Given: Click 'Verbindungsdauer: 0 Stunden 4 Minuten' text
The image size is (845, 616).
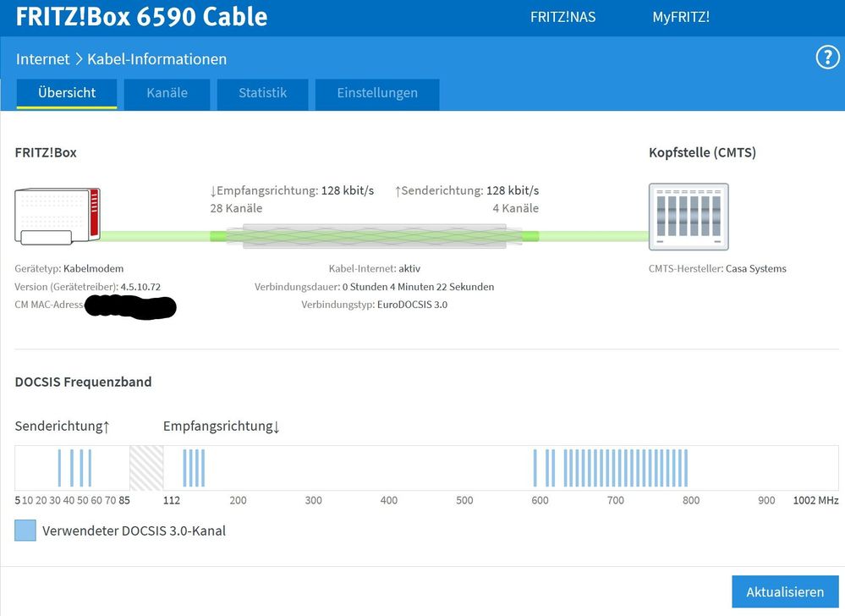Looking at the screenshot, I should click(x=374, y=287).
